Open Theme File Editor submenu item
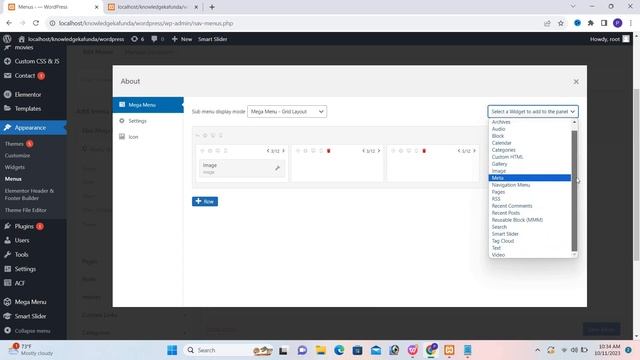Viewport: 640px width, 360px height. click(26, 210)
